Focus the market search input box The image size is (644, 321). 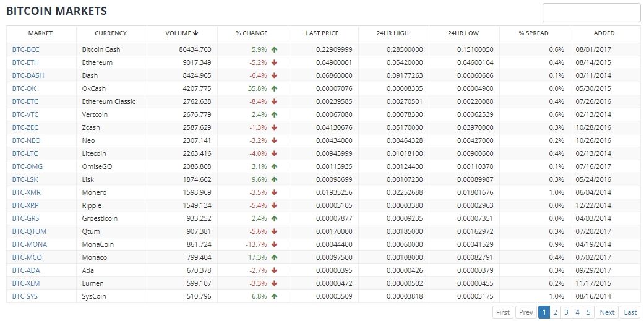[591, 13]
